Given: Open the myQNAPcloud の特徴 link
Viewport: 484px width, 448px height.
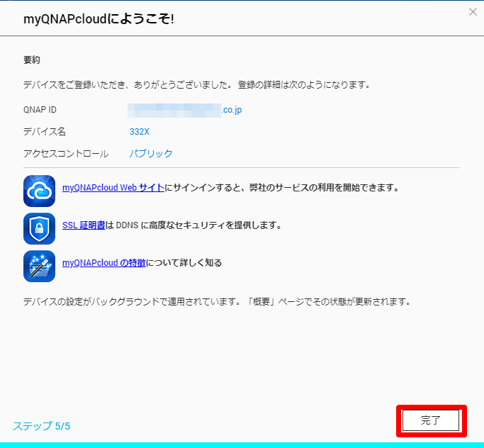Looking at the screenshot, I should (103, 263).
